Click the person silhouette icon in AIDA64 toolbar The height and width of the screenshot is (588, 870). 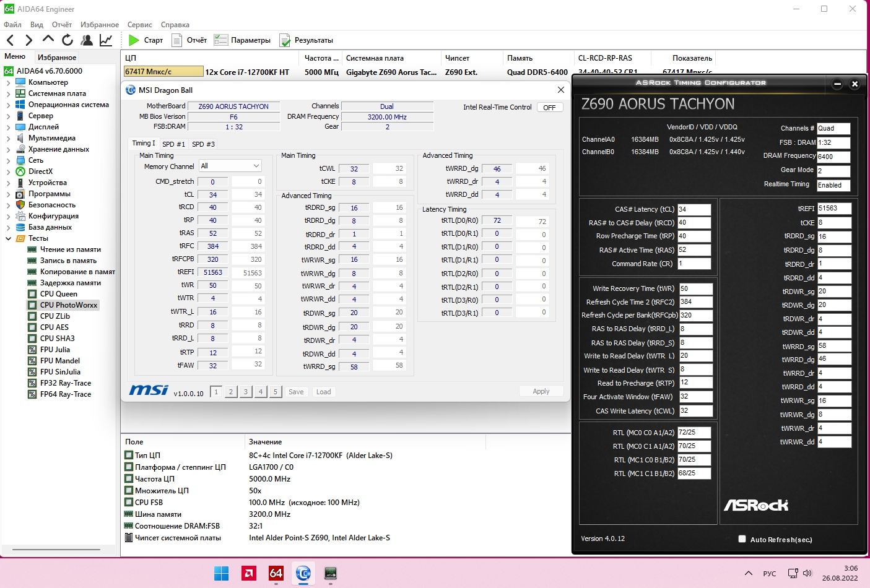(87, 40)
